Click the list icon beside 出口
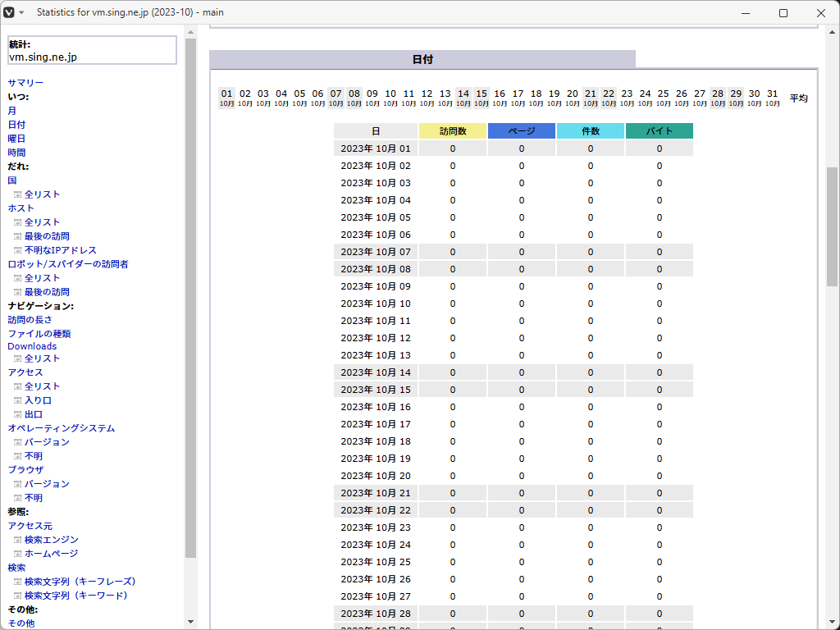Screen dimensions: 840x630 point(17,415)
